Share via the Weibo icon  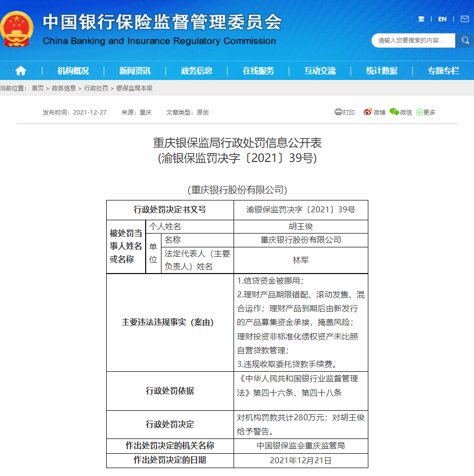coord(367,112)
